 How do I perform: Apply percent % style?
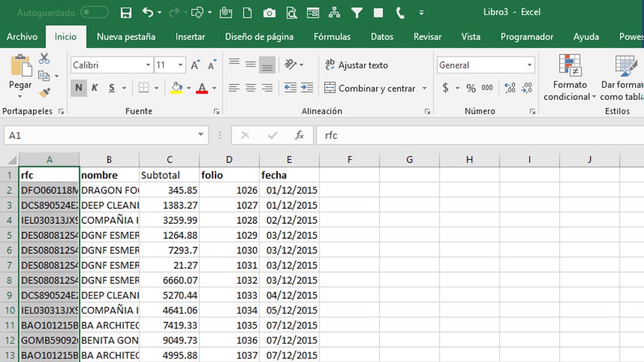coord(471,88)
